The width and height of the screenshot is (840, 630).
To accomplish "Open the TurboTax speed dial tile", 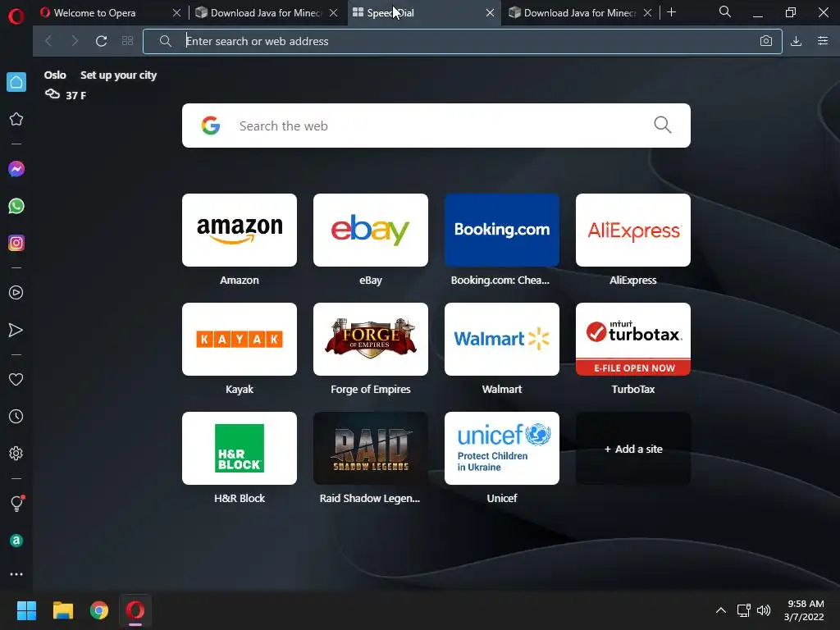I will tap(633, 339).
